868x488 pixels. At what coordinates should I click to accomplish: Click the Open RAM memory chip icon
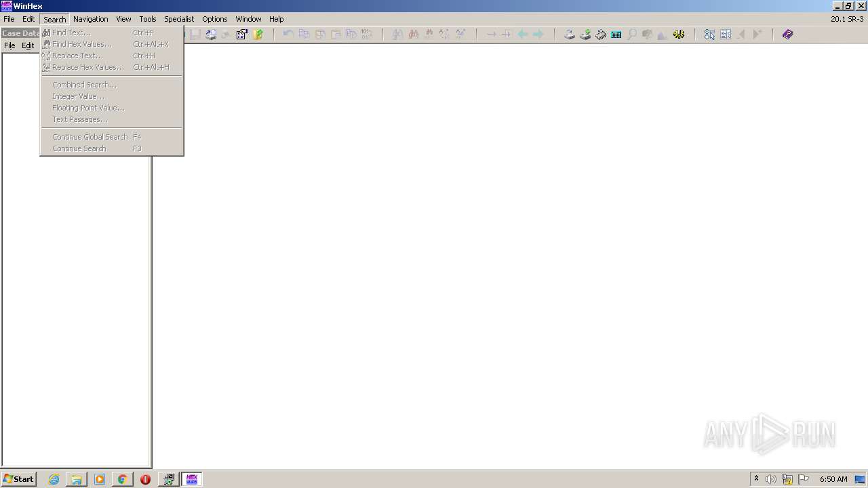pyautogui.click(x=601, y=34)
